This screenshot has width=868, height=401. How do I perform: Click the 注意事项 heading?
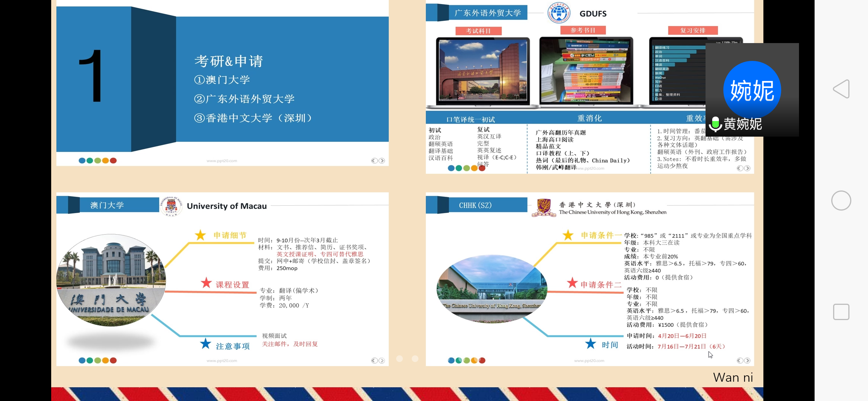click(233, 346)
